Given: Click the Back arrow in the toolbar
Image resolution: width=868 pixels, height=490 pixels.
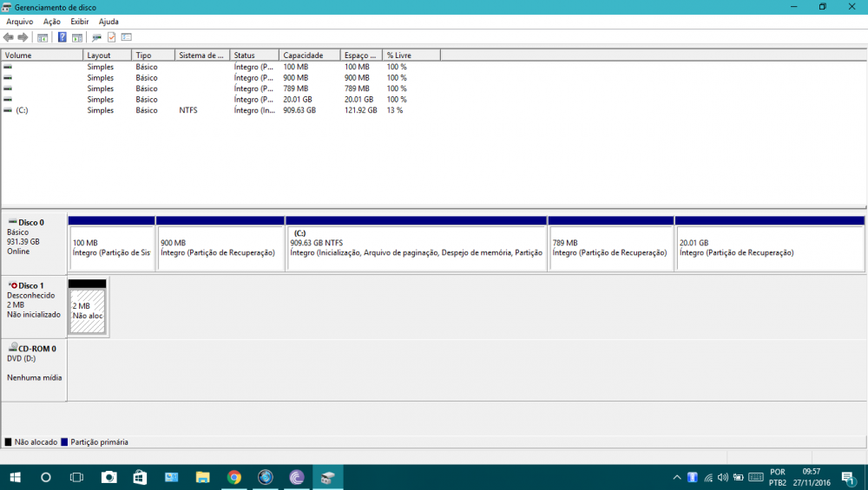Looking at the screenshot, I should [x=8, y=37].
